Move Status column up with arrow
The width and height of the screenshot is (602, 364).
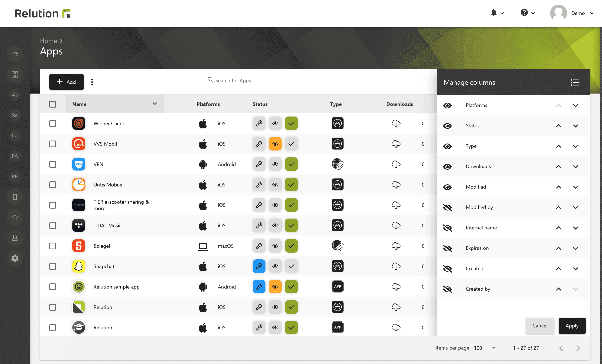click(559, 126)
